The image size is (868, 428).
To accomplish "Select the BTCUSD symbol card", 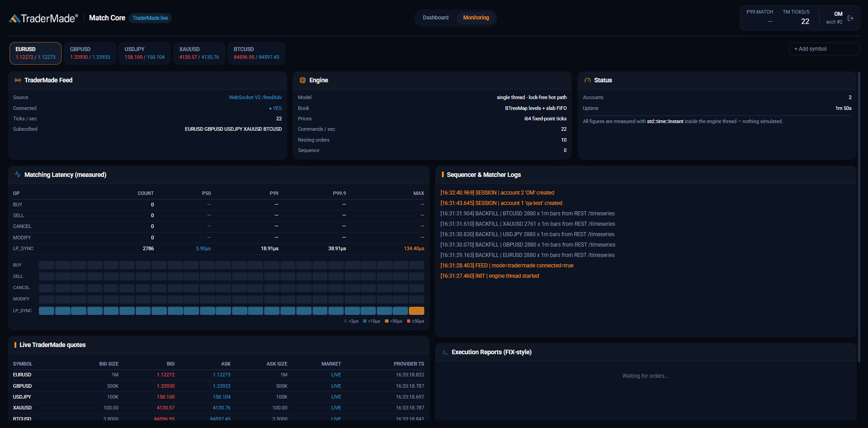I will (x=256, y=53).
